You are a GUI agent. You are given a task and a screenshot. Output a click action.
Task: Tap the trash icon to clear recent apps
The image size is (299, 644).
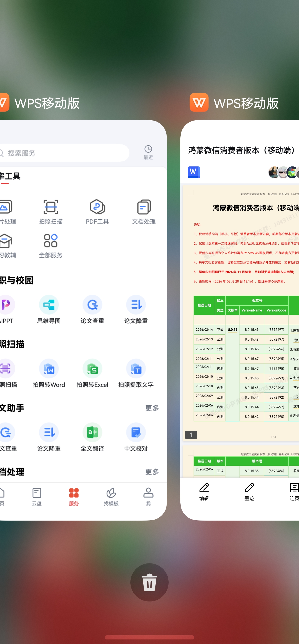[149, 582]
